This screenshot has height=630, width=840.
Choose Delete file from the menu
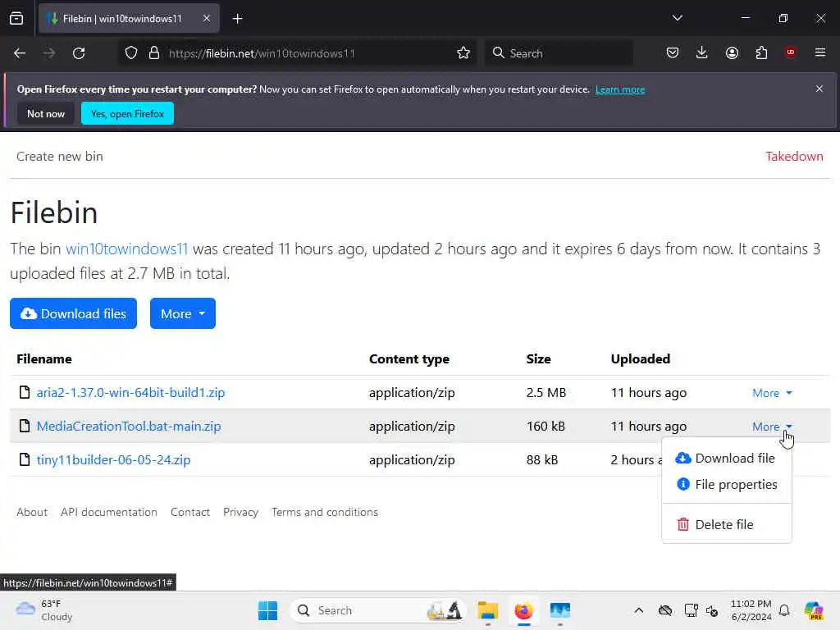click(x=727, y=524)
